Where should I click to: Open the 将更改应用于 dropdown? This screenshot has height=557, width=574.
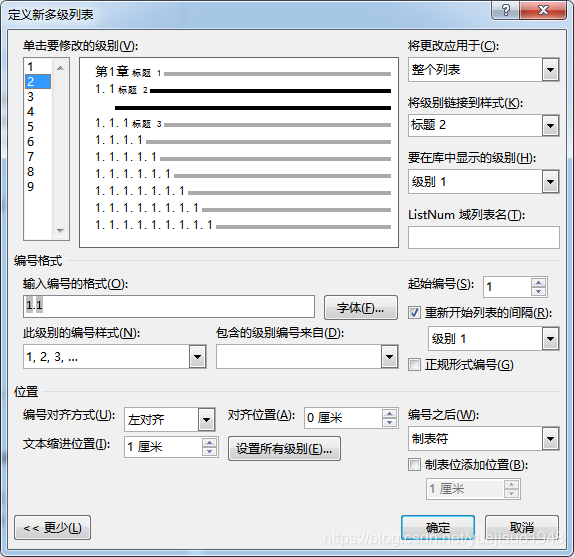coord(550,70)
